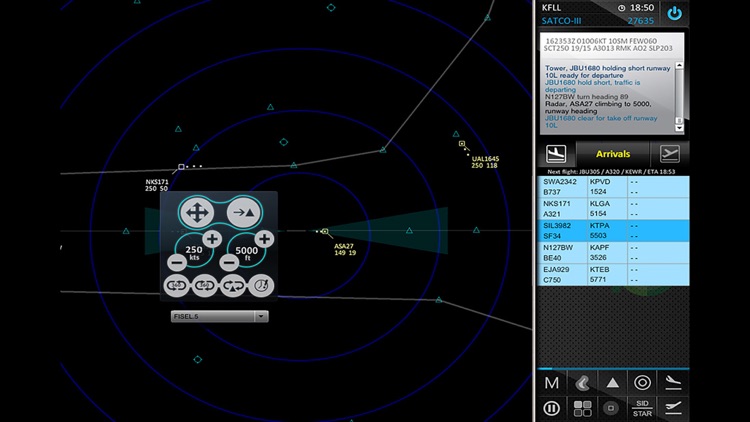Click the score value 27635
This screenshot has width=750, height=422.
[640, 21]
